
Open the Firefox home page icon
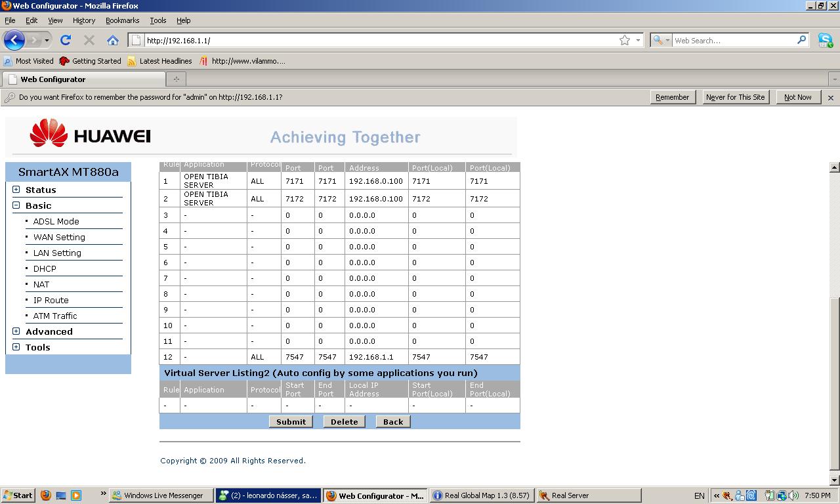(x=113, y=40)
